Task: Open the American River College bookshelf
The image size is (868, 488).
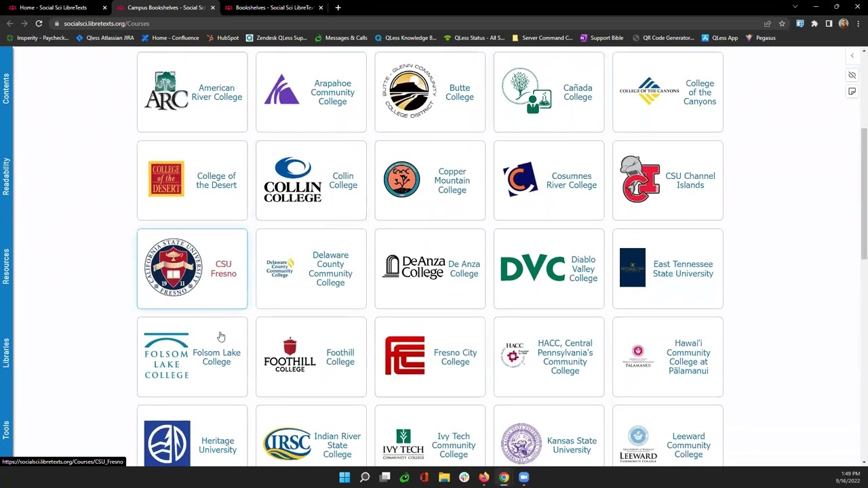Action: click(193, 92)
